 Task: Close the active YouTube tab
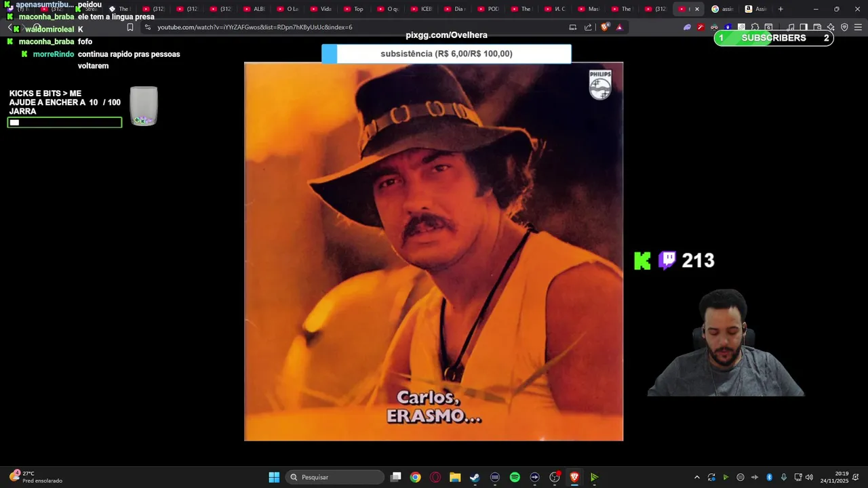(696, 9)
